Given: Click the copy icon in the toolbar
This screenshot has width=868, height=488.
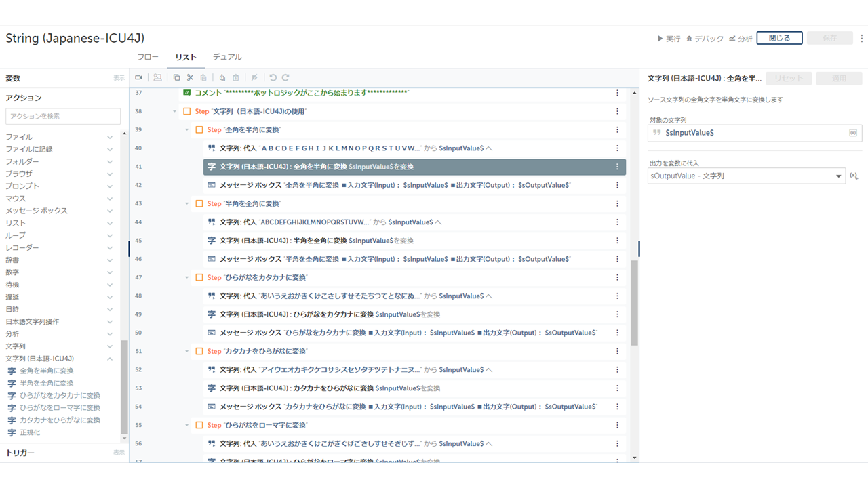Looking at the screenshot, I should pos(176,78).
